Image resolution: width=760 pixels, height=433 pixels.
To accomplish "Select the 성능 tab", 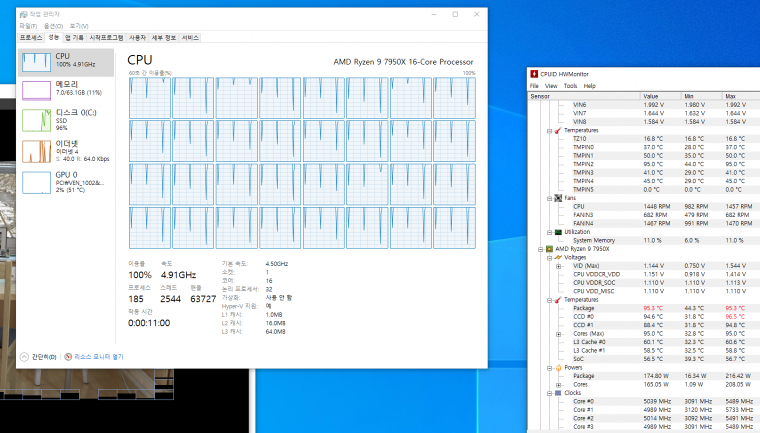I will tap(53, 37).
